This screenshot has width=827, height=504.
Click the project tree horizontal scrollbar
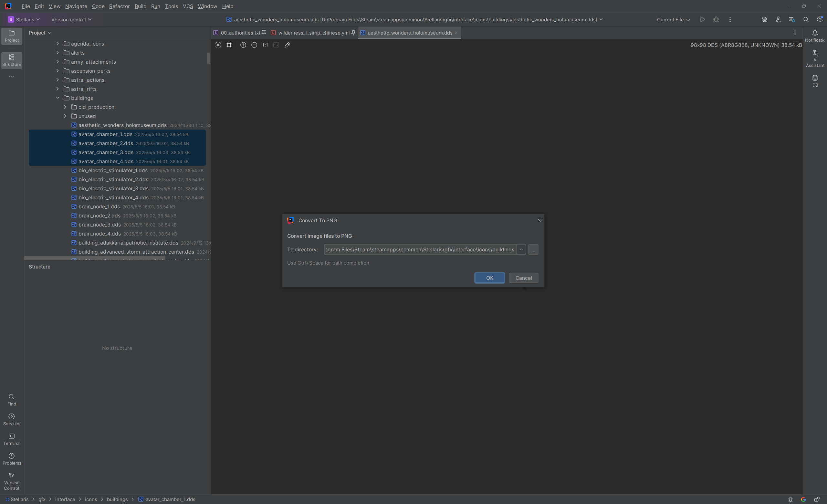pyautogui.click(x=95, y=258)
